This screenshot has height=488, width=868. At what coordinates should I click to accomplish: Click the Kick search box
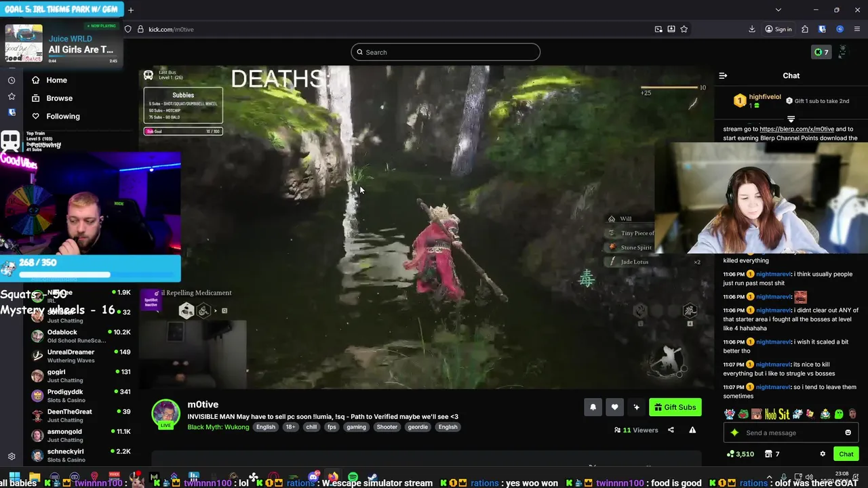(x=446, y=52)
